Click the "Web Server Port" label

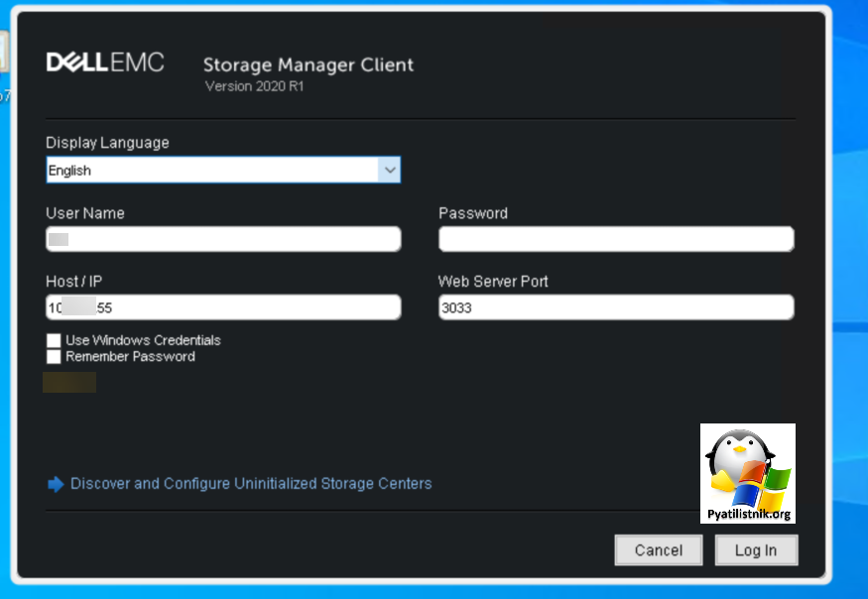point(493,282)
